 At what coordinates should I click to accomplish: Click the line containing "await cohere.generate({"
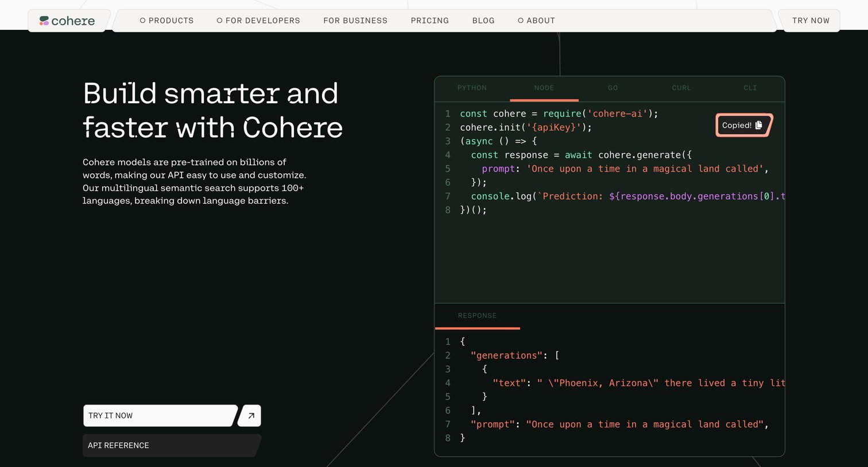click(582, 155)
